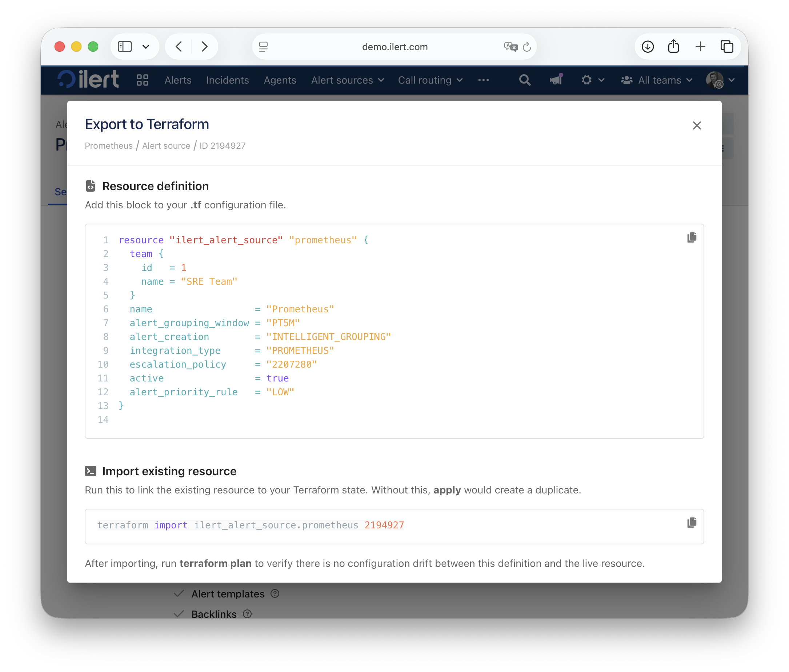
Task: Open the apps grid icon
Action: tap(143, 80)
